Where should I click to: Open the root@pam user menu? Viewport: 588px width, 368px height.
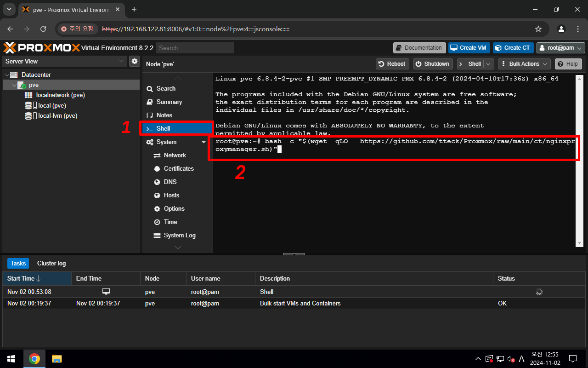tap(561, 48)
